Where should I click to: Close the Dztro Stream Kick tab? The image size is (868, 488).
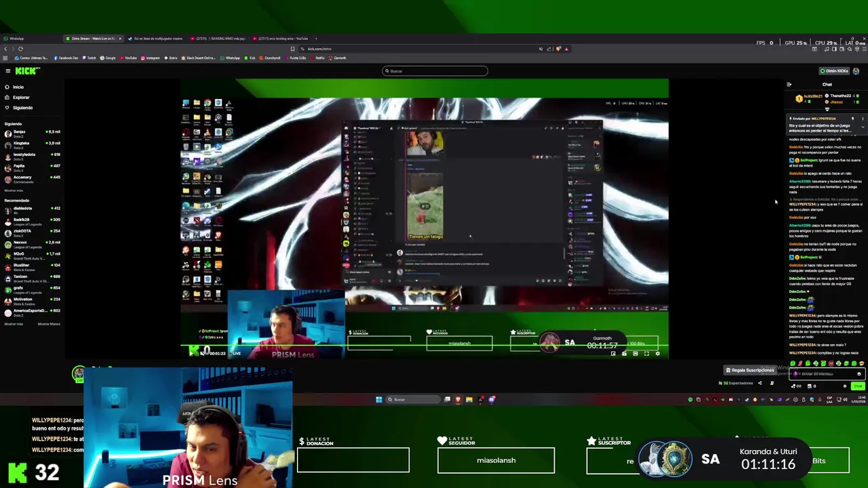120,39
